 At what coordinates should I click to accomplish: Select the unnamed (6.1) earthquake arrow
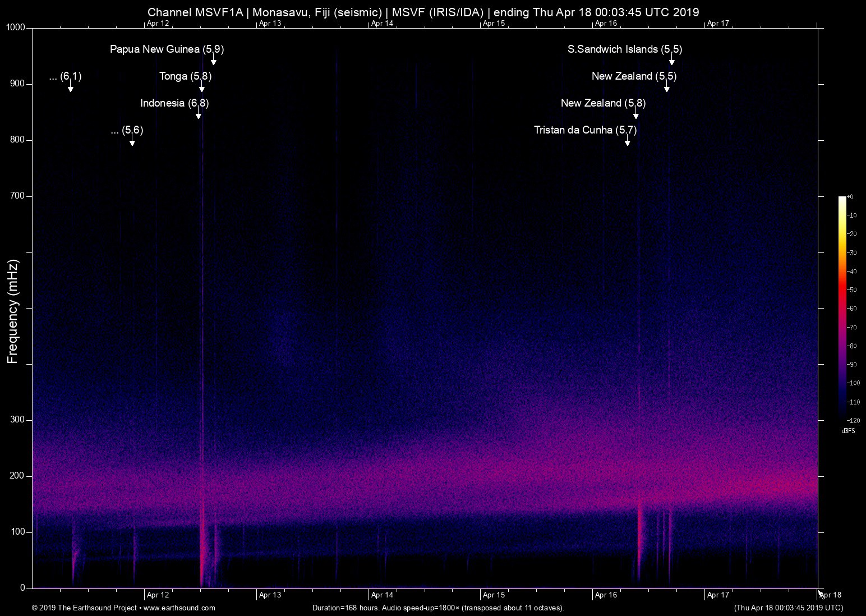[70, 88]
